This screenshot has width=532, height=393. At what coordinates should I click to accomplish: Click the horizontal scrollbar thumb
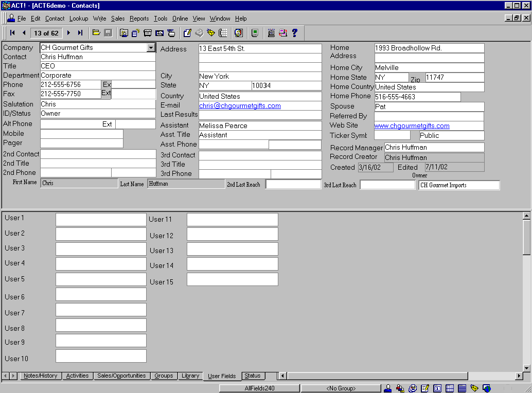377,376
